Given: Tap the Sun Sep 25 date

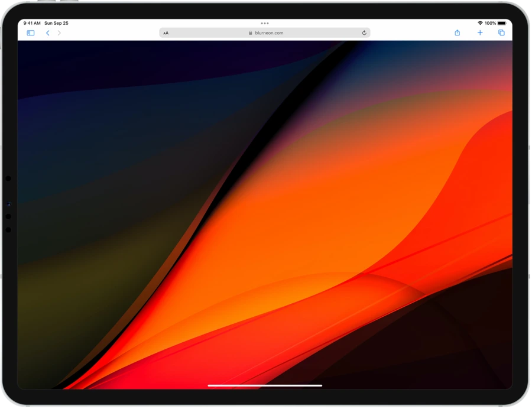Looking at the screenshot, I should [x=56, y=23].
